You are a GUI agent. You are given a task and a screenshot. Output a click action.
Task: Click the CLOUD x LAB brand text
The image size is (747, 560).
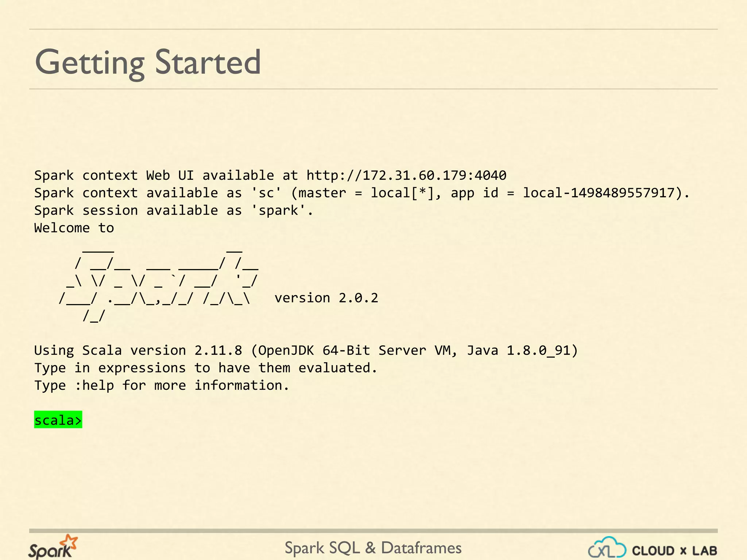674,551
